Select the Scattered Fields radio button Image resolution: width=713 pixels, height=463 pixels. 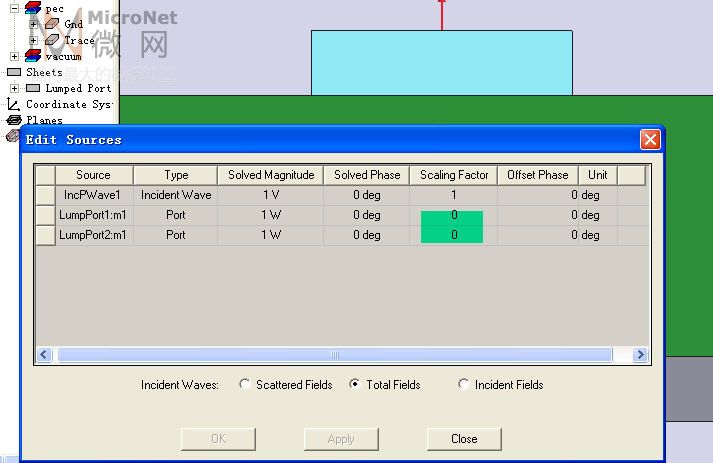coord(245,384)
